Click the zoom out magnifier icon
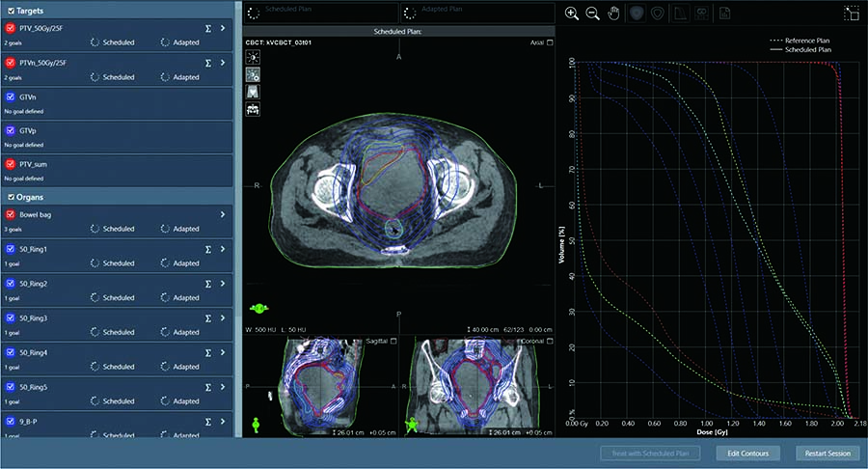 (593, 14)
